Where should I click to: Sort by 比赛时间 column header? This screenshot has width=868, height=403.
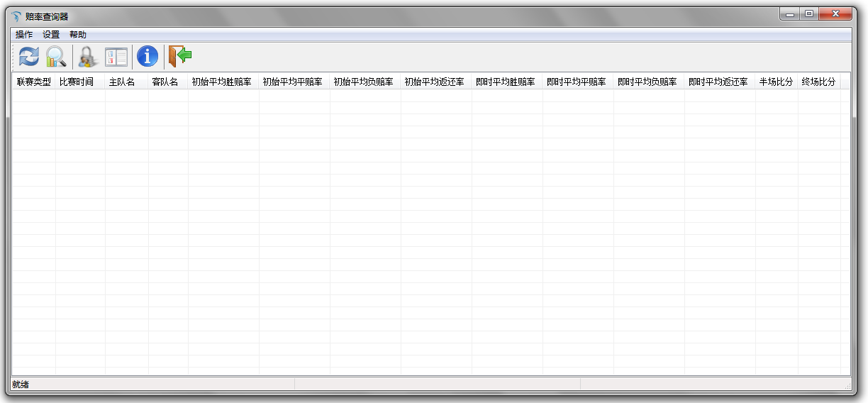pyautogui.click(x=80, y=82)
